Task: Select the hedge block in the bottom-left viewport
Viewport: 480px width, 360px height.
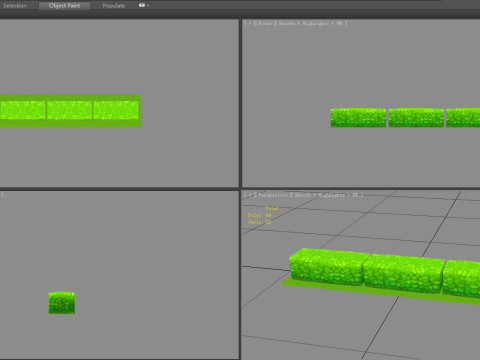Action: coord(62,303)
